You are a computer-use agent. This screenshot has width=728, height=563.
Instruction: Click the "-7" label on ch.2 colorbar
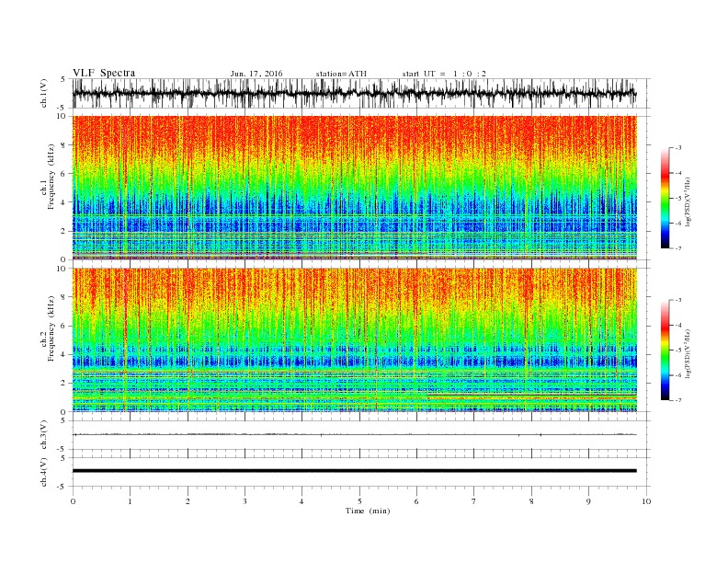pos(678,400)
